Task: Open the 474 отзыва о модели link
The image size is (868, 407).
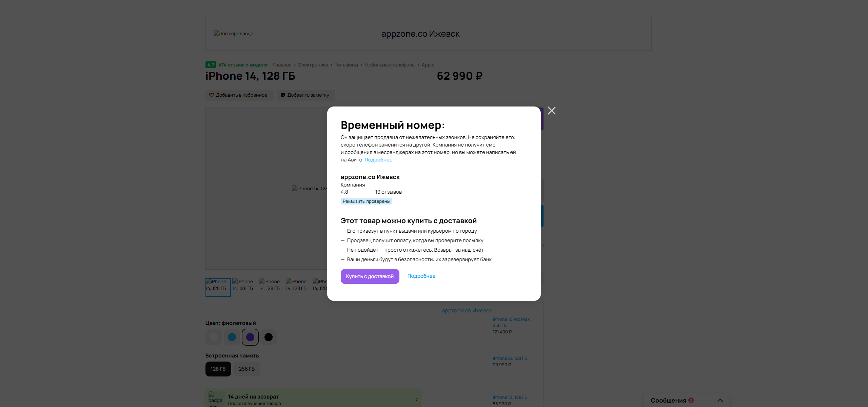Action: pyautogui.click(x=243, y=65)
